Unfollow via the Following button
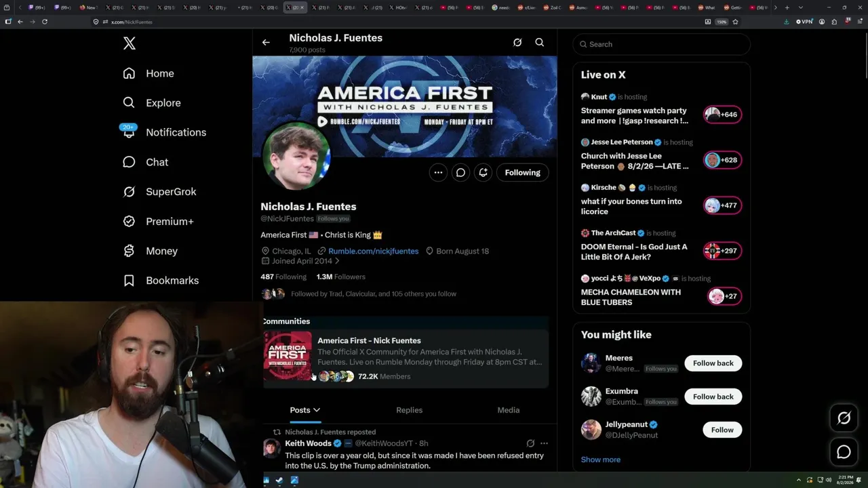 [x=523, y=173]
